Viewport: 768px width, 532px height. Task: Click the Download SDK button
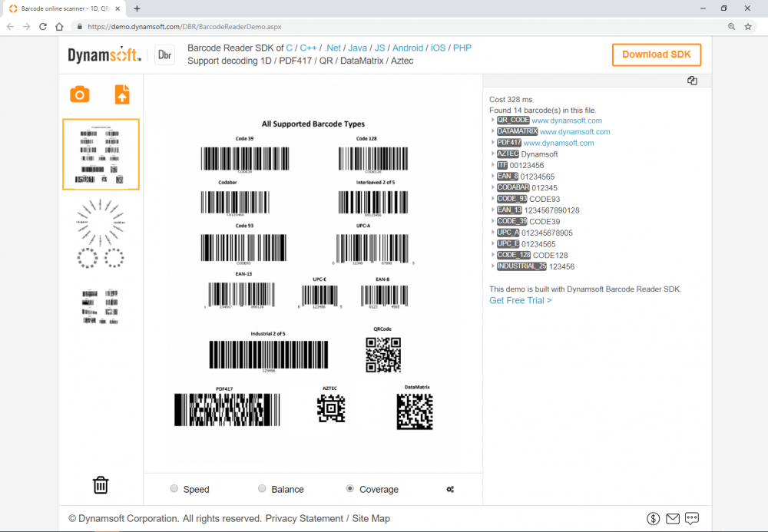pyautogui.click(x=656, y=55)
